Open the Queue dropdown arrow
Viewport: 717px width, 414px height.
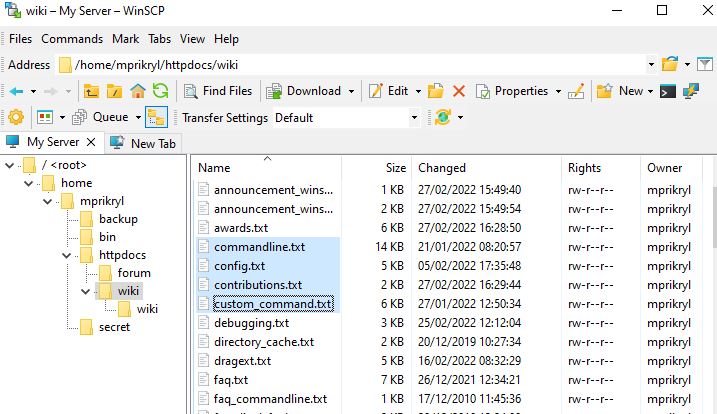click(x=138, y=118)
